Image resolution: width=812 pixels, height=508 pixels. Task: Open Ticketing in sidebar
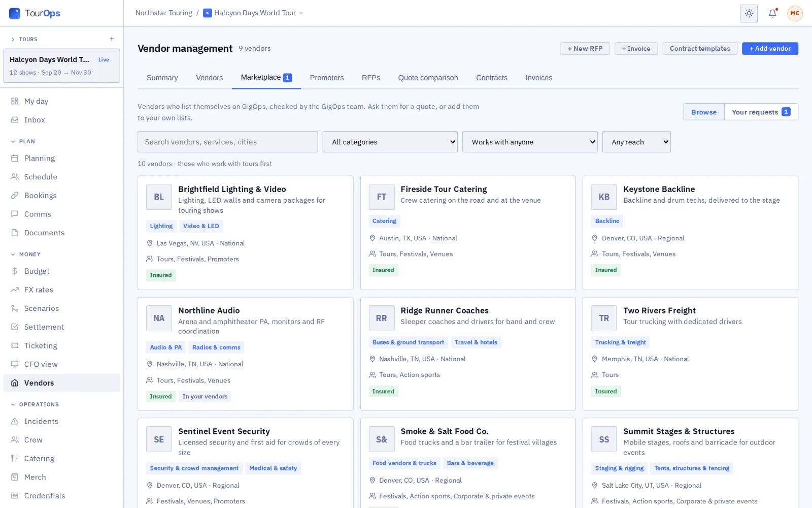coord(62,345)
